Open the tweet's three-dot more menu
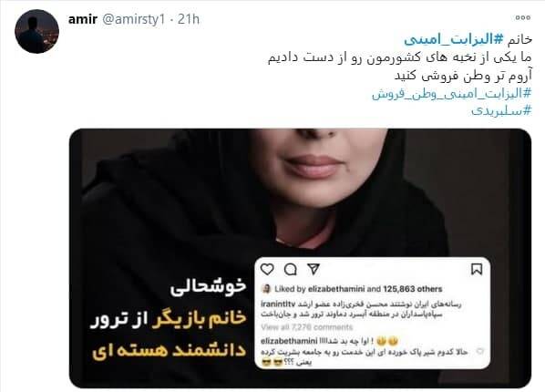Viewport: 545px width, 392px height. [x=523, y=17]
